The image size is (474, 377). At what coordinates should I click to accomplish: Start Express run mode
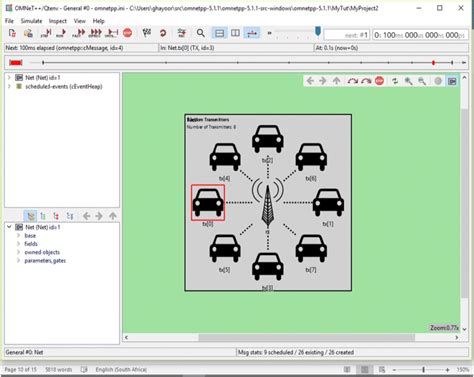point(96,33)
